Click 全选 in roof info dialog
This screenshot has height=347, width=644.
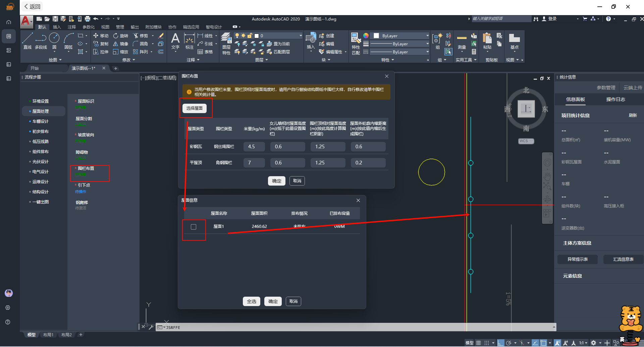pos(251,301)
